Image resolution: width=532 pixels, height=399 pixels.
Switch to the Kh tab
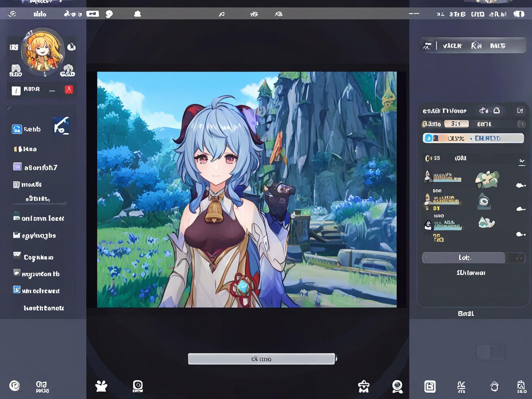pyautogui.click(x=476, y=46)
